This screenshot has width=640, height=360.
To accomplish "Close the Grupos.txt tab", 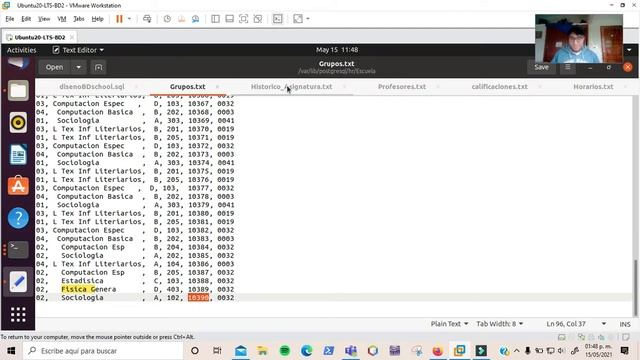I will click(217, 87).
